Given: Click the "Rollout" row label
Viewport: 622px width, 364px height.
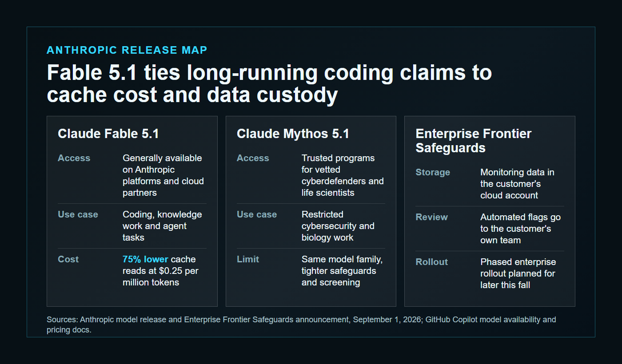Looking at the screenshot, I should 432,262.
